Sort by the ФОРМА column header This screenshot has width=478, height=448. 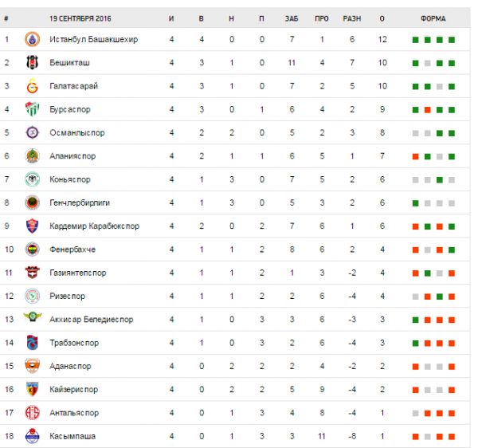click(433, 18)
